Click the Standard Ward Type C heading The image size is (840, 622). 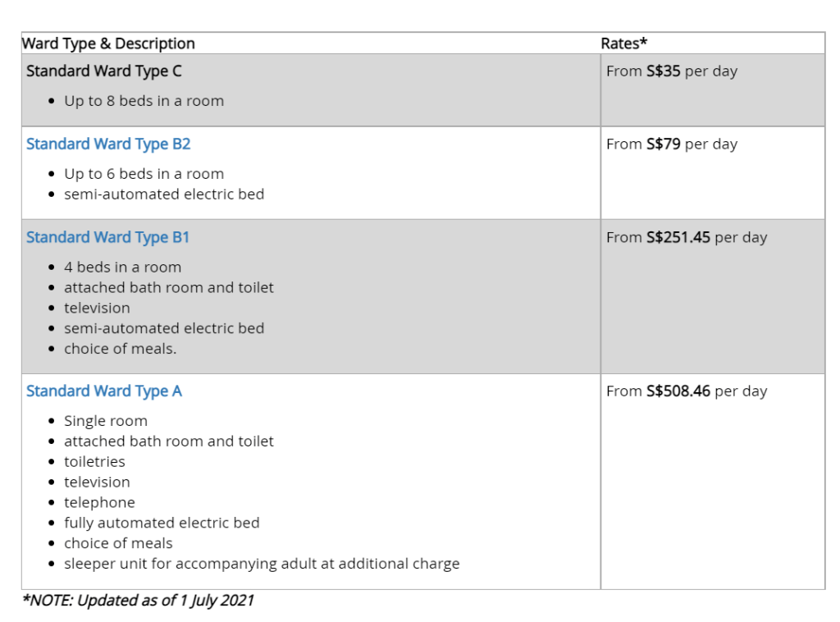coord(104,71)
